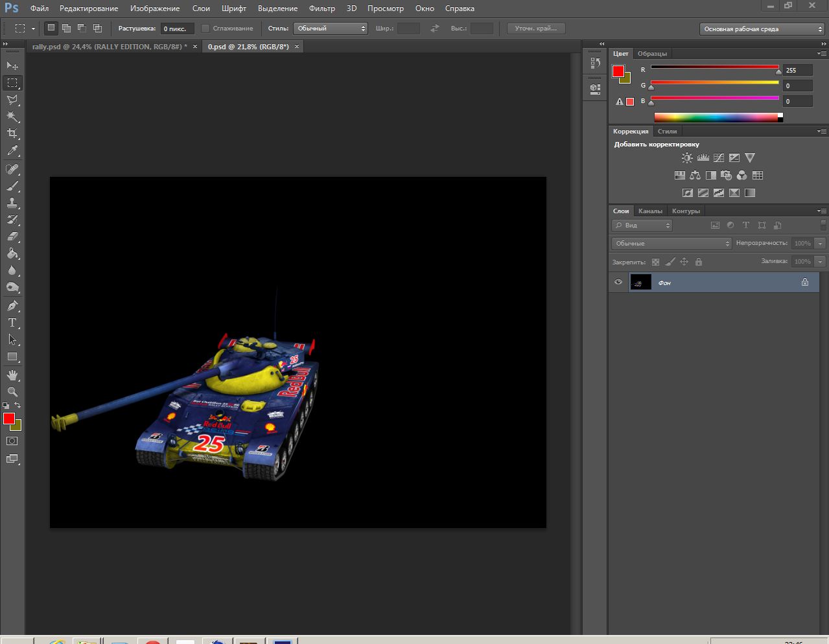Image resolution: width=829 pixels, height=644 pixels.
Task: Toggle the Сглаживание checkbox
Action: point(205,29)
